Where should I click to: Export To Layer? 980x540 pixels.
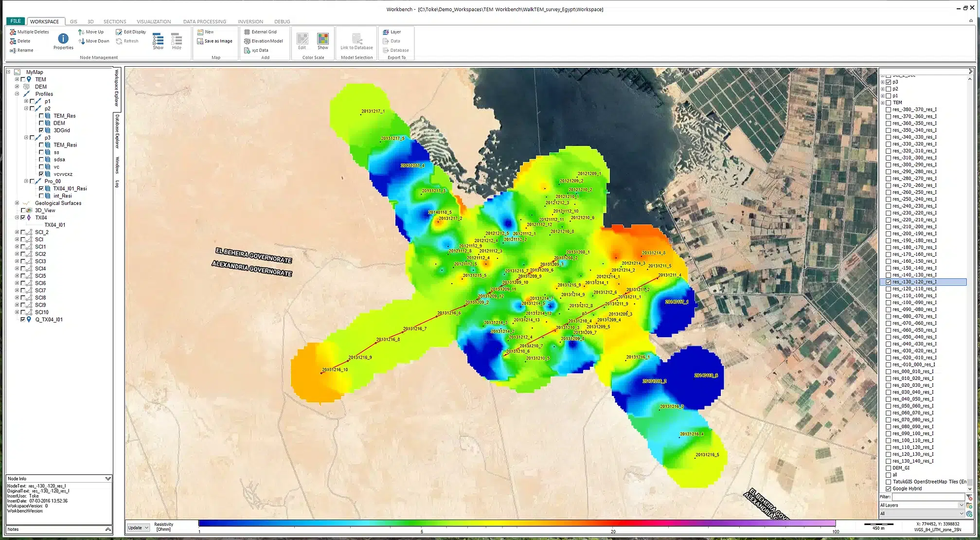tap(392, 32)
